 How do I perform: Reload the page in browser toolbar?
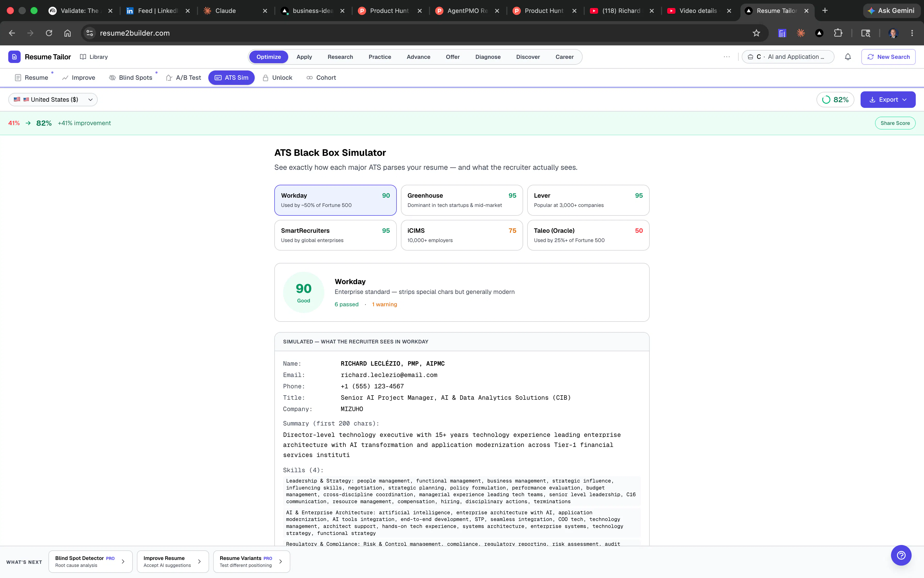[49, 33]
